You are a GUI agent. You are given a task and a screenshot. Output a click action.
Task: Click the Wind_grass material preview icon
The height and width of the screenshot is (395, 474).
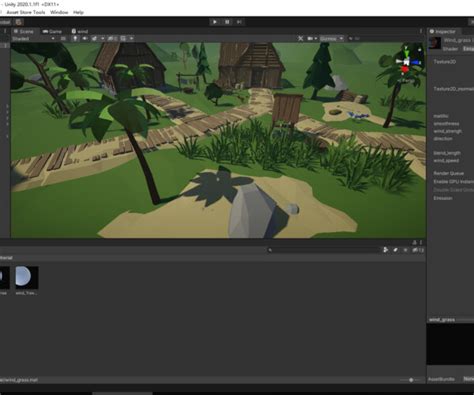point(434,43)
